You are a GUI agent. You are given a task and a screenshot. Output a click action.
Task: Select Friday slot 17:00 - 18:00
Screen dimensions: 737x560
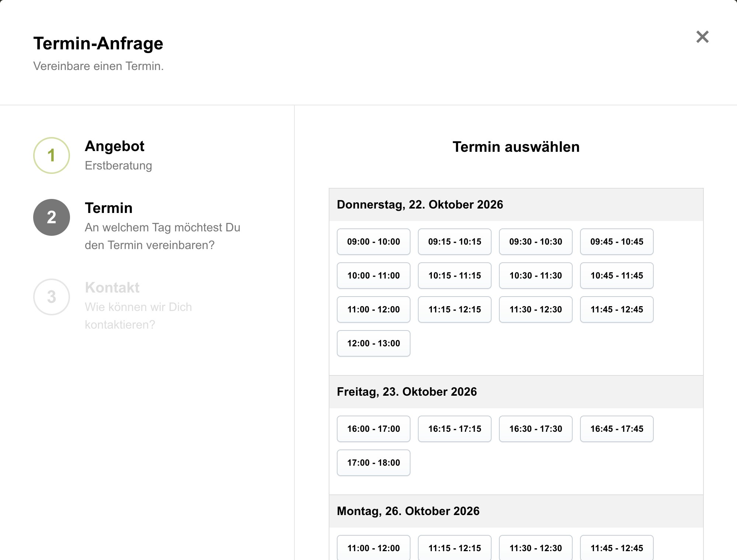pos(374,463)
